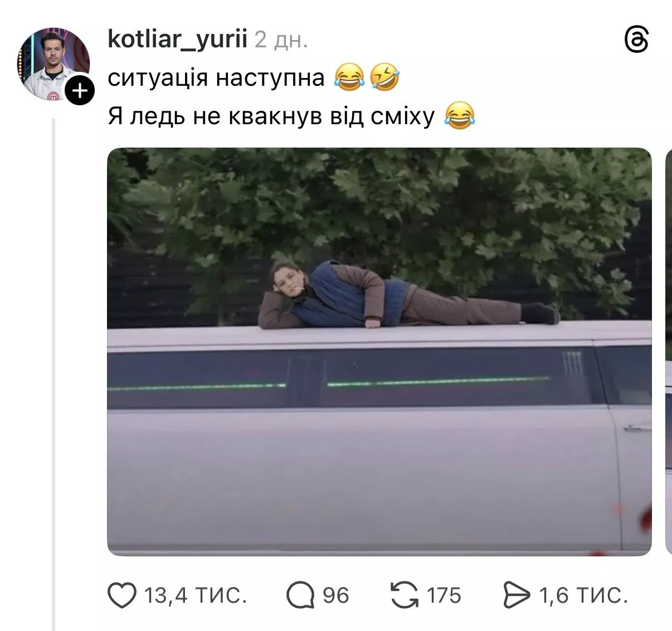Open the partially visible second photo
672x631 pixels.
click(x=669, y=351)
